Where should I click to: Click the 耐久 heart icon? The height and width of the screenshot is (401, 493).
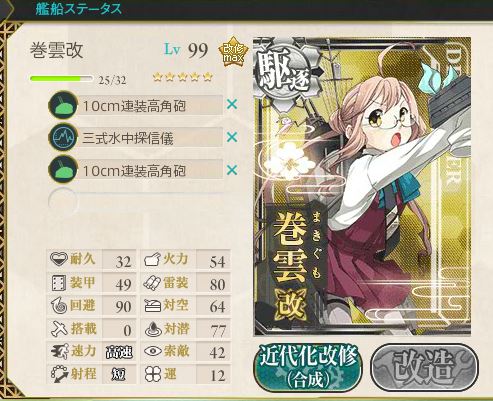tap(59, 259)
